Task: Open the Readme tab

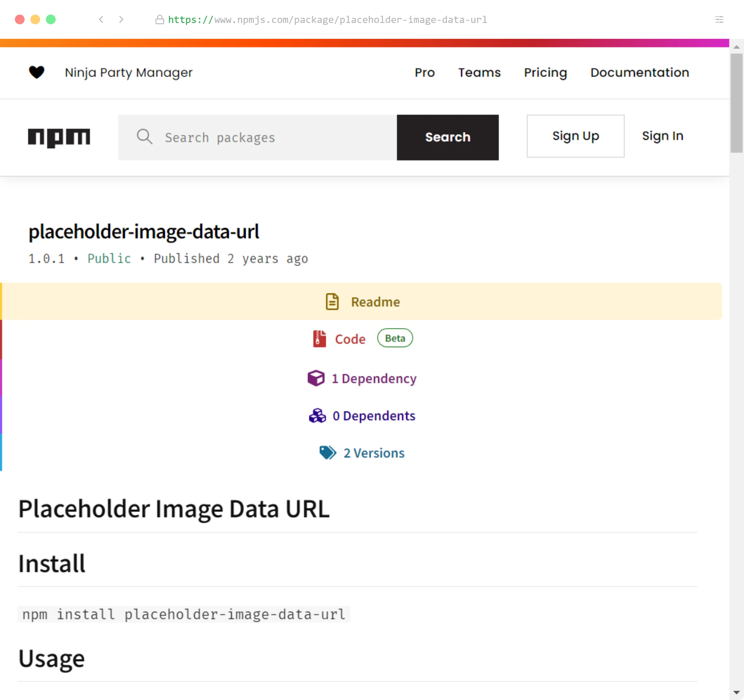Action: pyautogui.click(x=362, y=301)
